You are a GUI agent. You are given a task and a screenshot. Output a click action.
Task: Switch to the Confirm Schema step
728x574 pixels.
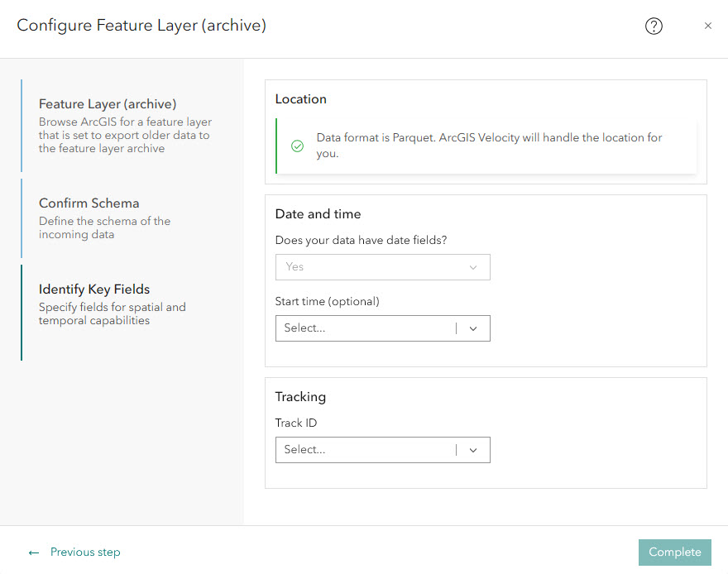[89, 203]
